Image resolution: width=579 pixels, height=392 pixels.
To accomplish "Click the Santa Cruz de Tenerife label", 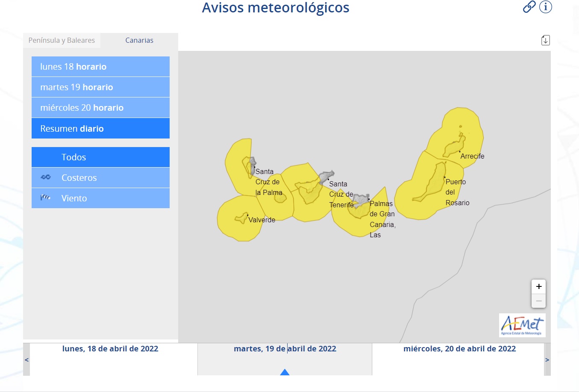I will click(341, 195).
